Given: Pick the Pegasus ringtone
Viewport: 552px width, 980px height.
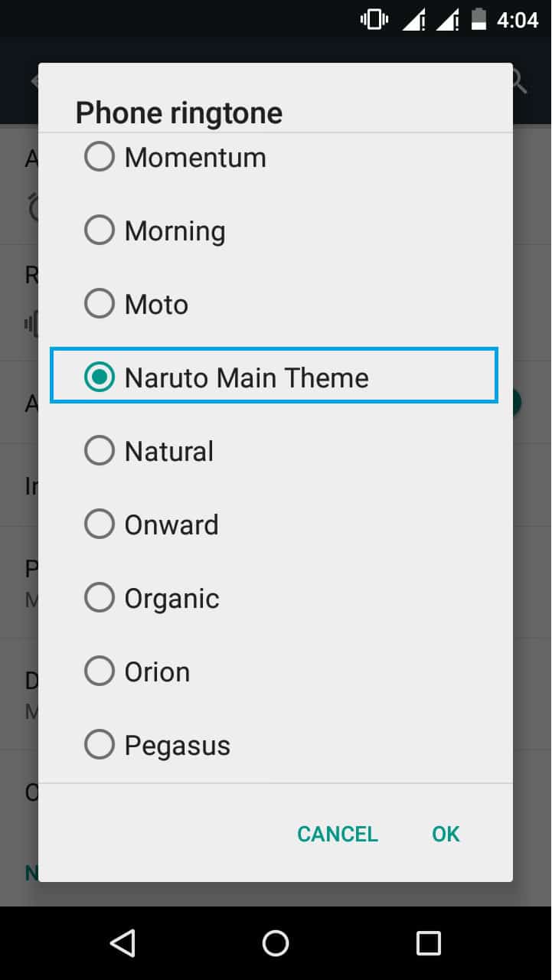Looking at the screenshot, I should (x=275, y=745).
